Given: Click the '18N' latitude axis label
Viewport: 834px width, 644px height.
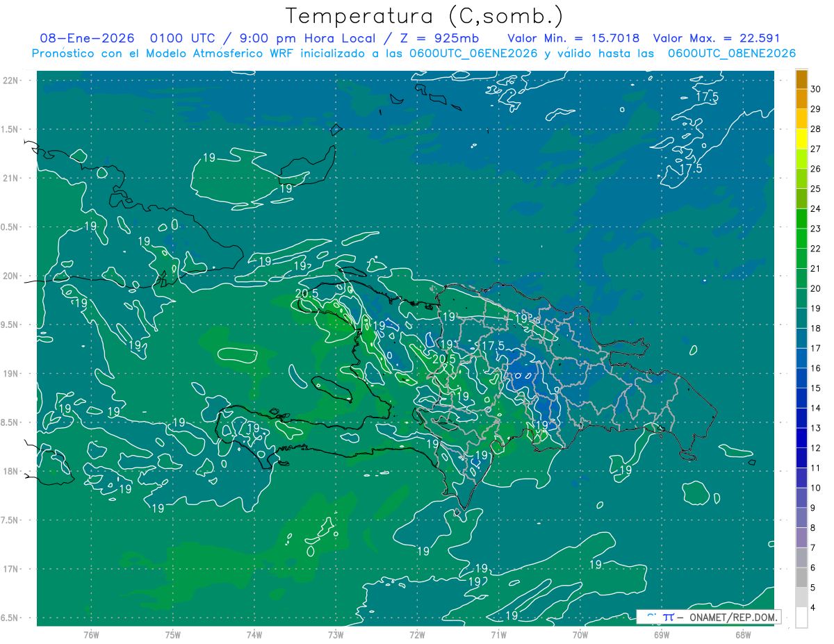Looking at the screenshot, I should coord(11,472).
